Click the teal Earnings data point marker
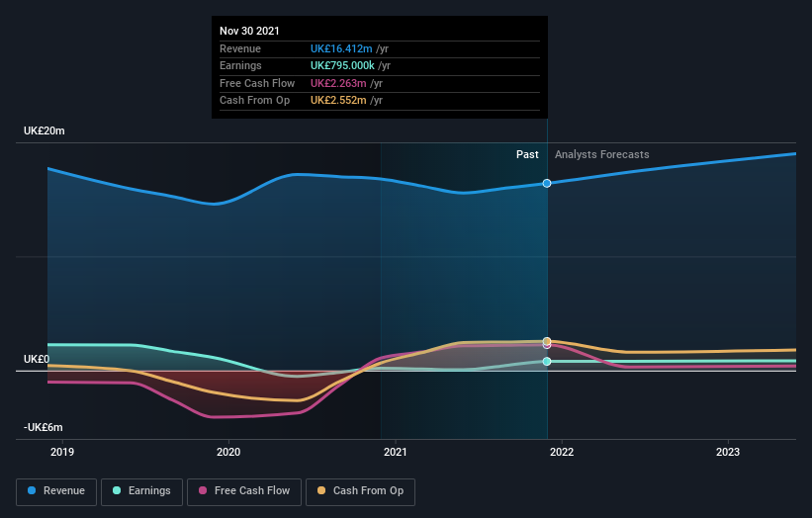 (547, 361)
